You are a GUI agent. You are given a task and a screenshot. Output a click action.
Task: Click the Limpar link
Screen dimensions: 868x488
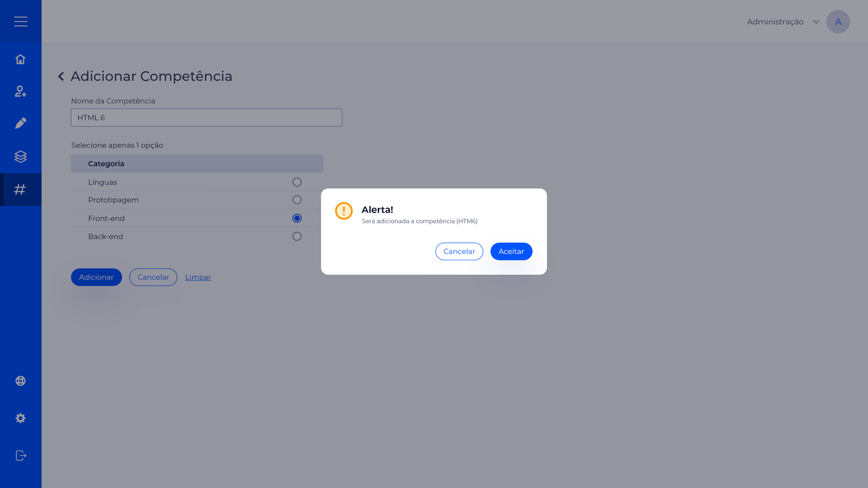198,277
